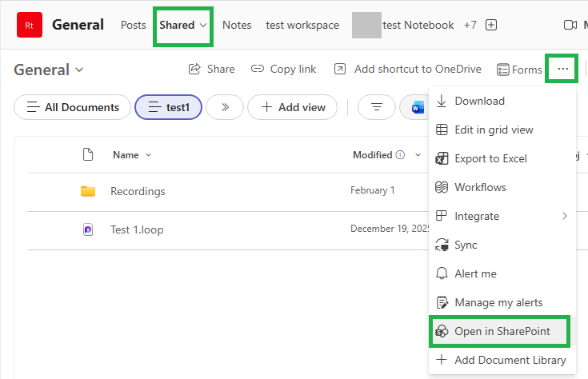Open the Recordings folder
This screenshot has width=588, height=379.
point(138,191)
